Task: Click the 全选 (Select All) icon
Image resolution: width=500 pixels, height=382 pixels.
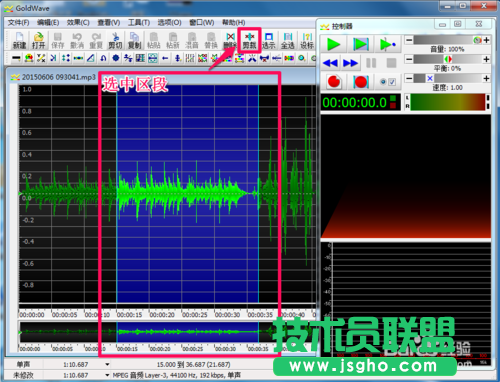Action: tap(288, 41)
